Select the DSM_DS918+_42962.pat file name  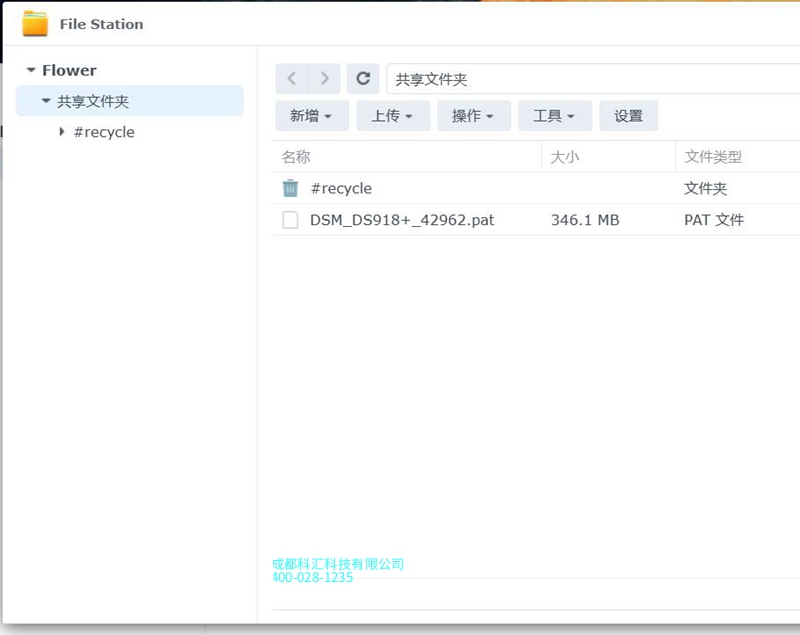(x=402, y=220)
